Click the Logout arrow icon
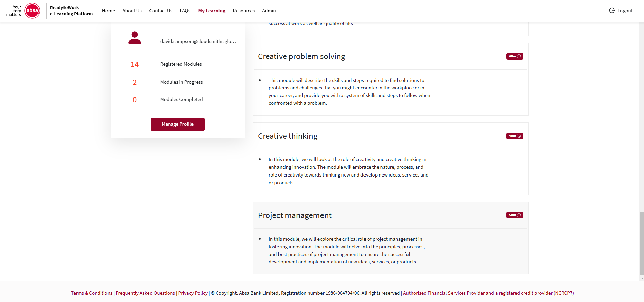The height and width of the screenshot is (302, 644). [612, 11]
